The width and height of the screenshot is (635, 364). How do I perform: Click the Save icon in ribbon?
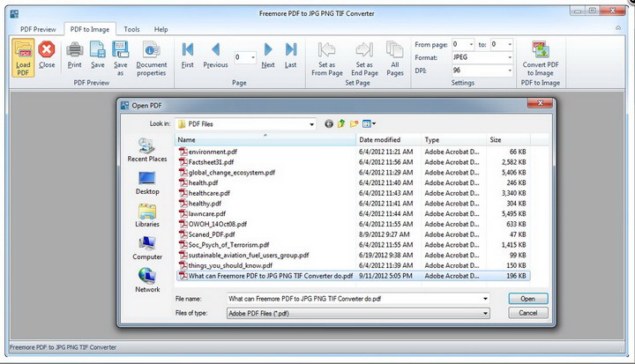(98, 50)
